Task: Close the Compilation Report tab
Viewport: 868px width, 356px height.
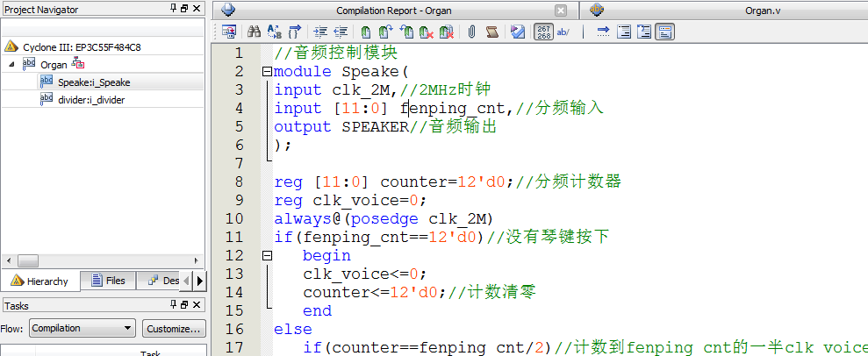Action: 561,11
